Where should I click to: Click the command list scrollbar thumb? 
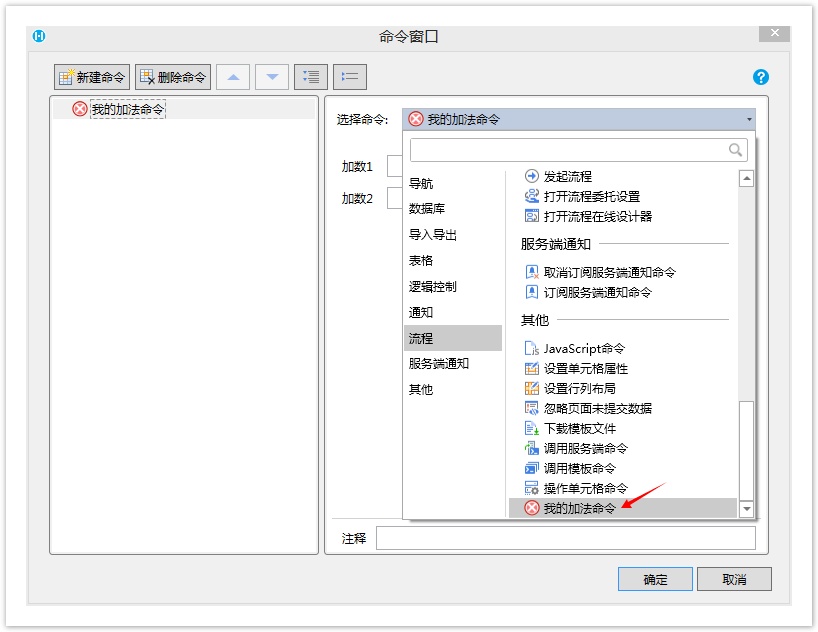tap(747, 450)
